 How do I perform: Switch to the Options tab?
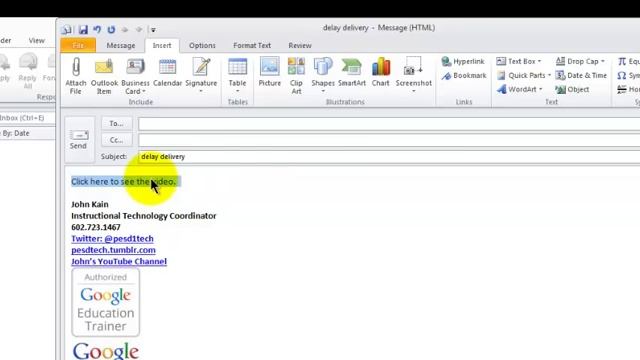pos(202,45)
